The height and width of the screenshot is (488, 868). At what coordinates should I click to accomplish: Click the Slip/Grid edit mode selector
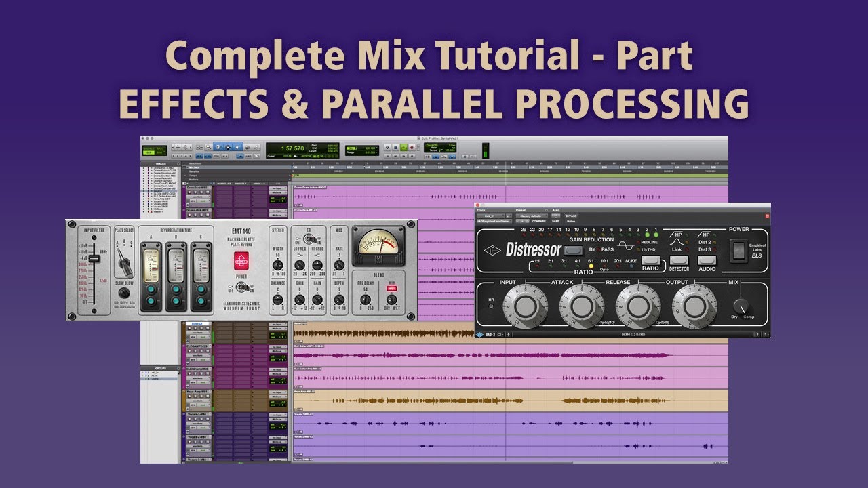pos(154,150)
